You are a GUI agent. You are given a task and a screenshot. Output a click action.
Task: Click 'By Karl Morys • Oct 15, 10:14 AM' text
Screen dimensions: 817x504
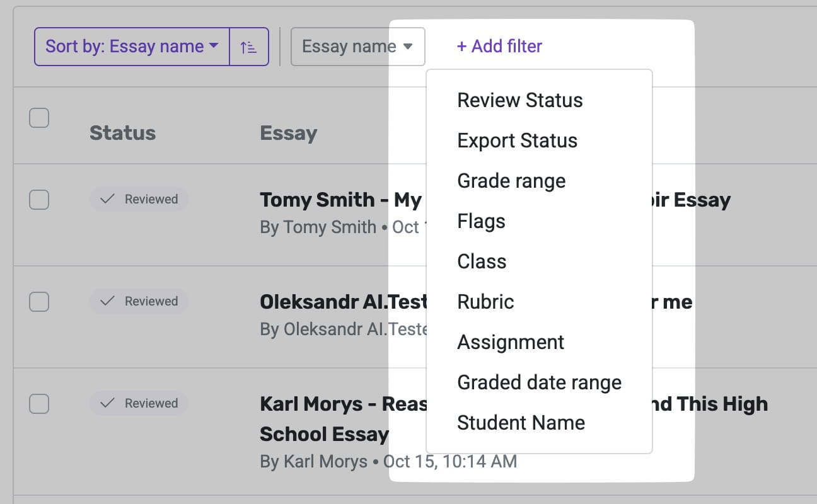click(388, 462)
